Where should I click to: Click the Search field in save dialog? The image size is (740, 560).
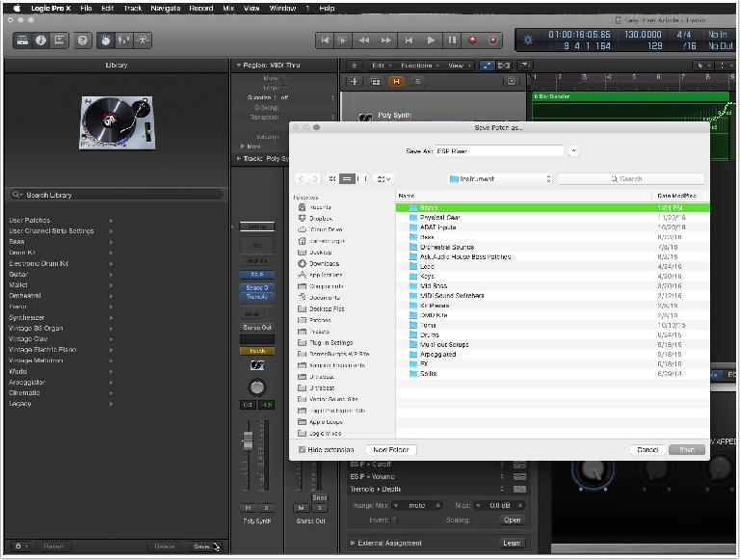(630, 179)
